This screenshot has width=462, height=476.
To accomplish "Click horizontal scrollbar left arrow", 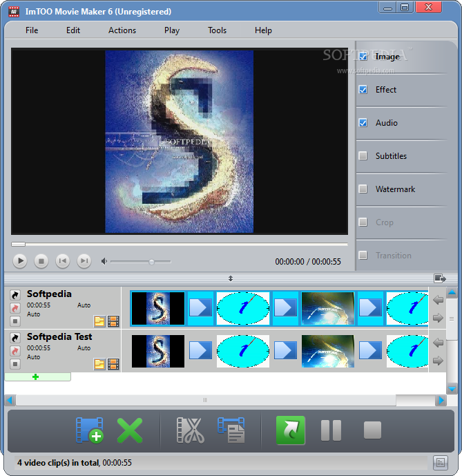I will tap(10, 401).
